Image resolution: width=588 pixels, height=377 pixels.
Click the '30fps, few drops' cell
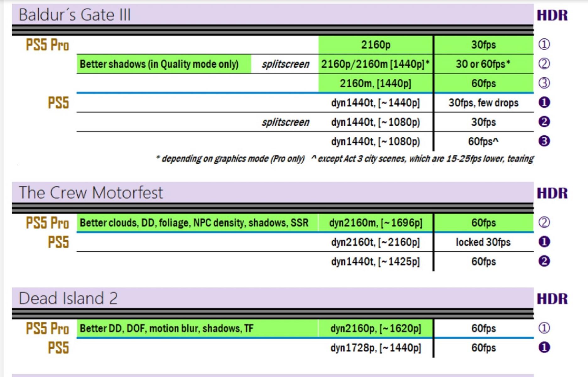tap(483, 103)
